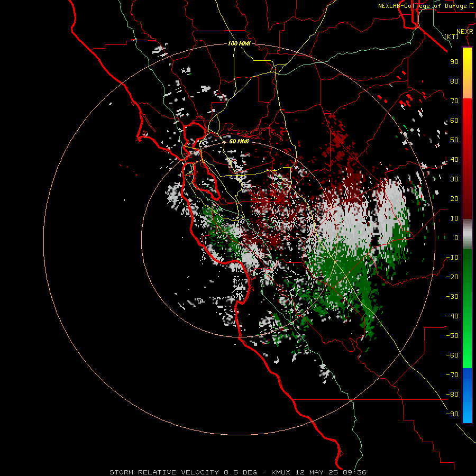Click the "-30" value on velocity scale

click(x=452, y=297)
